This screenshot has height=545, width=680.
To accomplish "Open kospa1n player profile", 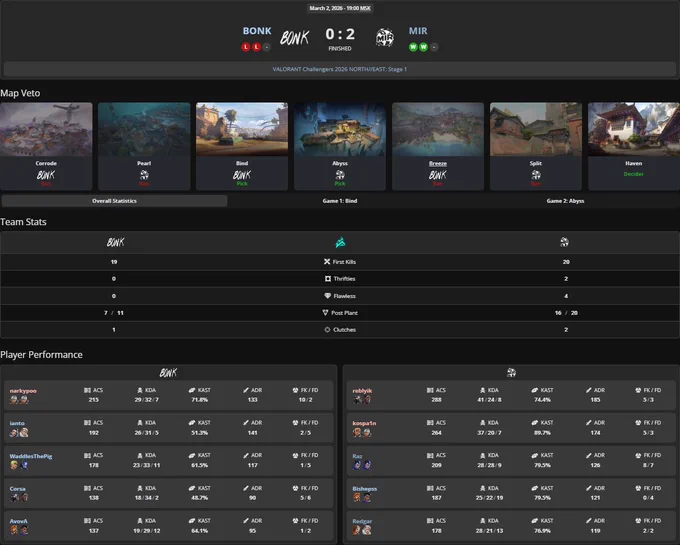I will (364, 423).
